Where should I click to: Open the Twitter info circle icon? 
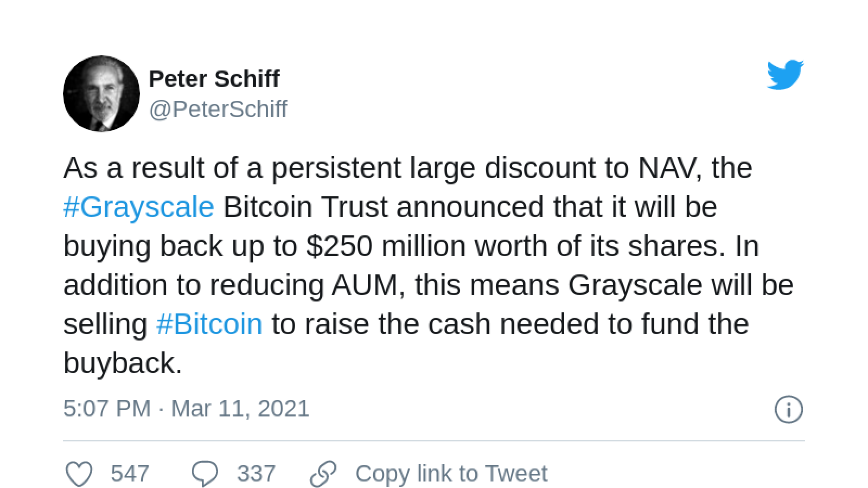tap(788, 409)
